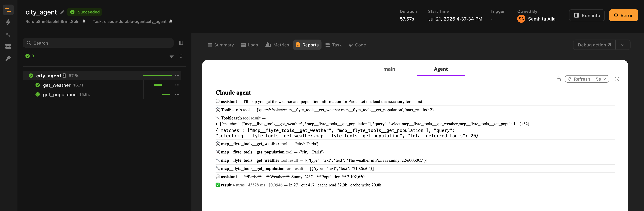Click the Claude agent heading

point(233,93)
